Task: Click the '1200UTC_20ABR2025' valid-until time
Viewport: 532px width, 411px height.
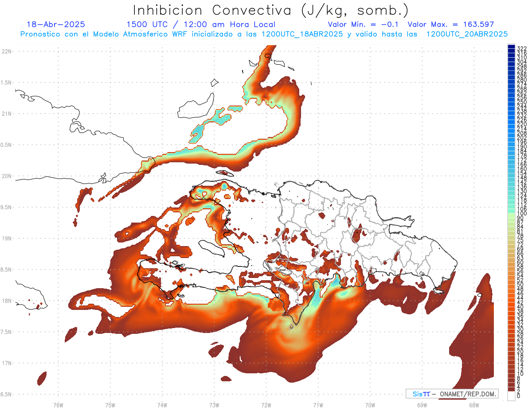Action: pos(467,34)
